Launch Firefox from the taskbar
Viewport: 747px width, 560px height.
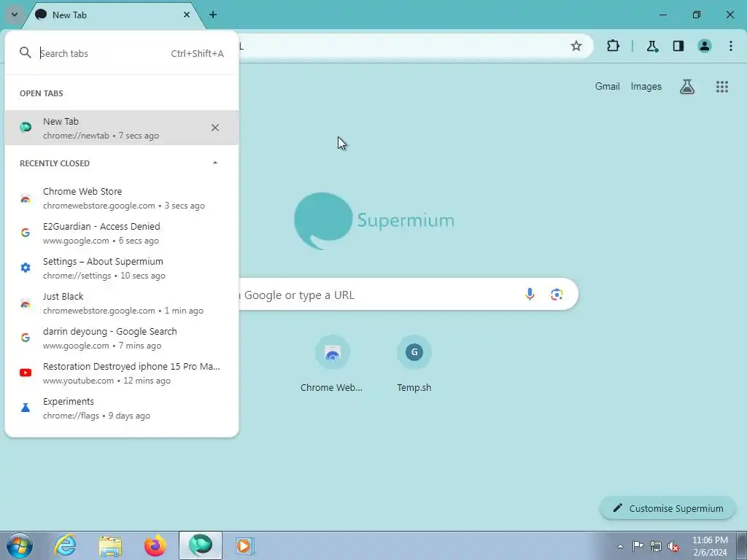pyautogui.click(x=155, y=545)
